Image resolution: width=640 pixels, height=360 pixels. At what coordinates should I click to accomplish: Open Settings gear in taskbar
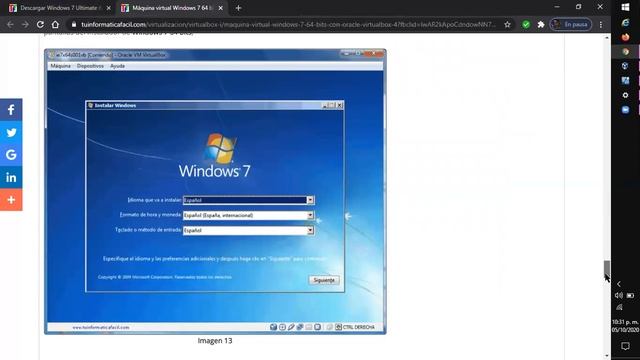tap(625, 95)
